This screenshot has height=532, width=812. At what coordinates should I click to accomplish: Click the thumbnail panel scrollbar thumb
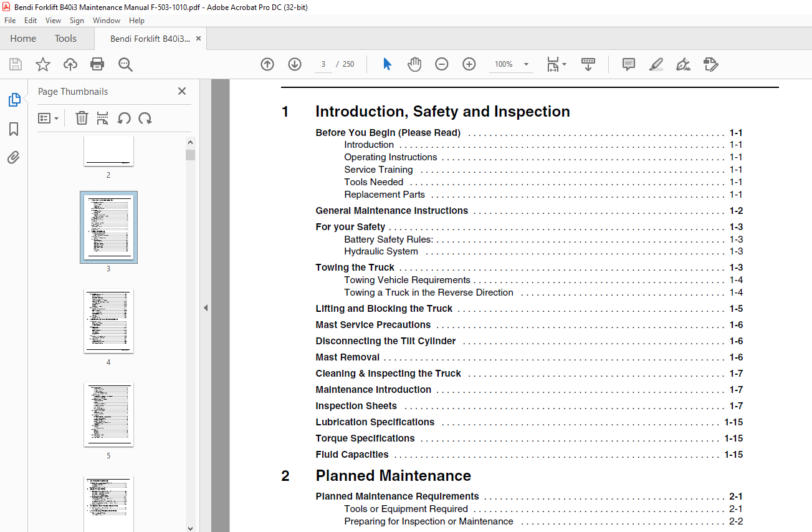click(x=190, y=155)
